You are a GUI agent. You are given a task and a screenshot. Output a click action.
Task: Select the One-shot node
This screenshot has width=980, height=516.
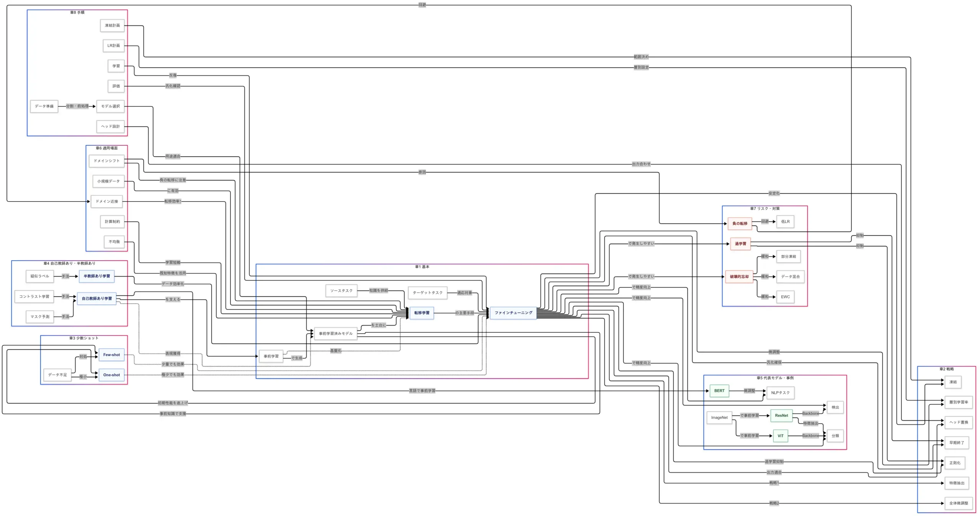click(x=111, y=375)
